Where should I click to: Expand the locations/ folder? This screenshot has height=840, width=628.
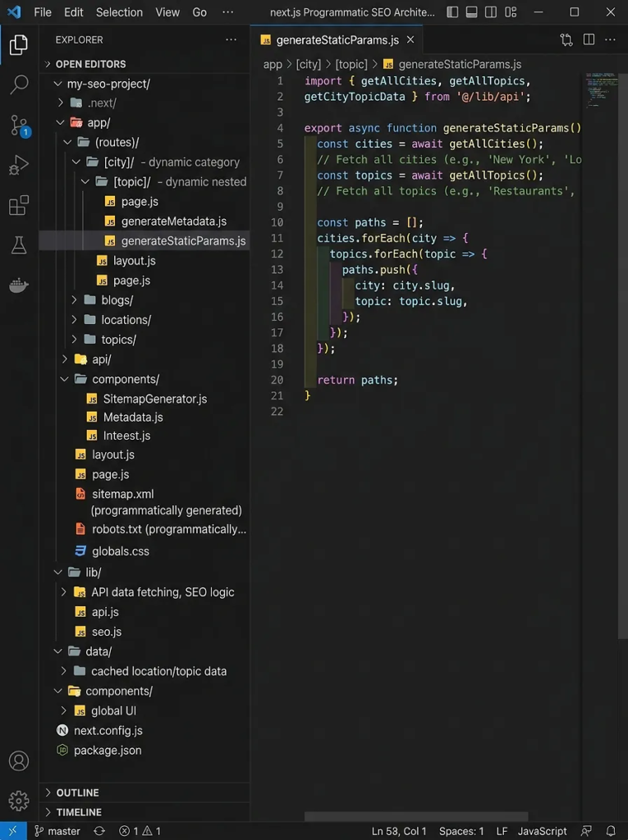click(144, 320)
